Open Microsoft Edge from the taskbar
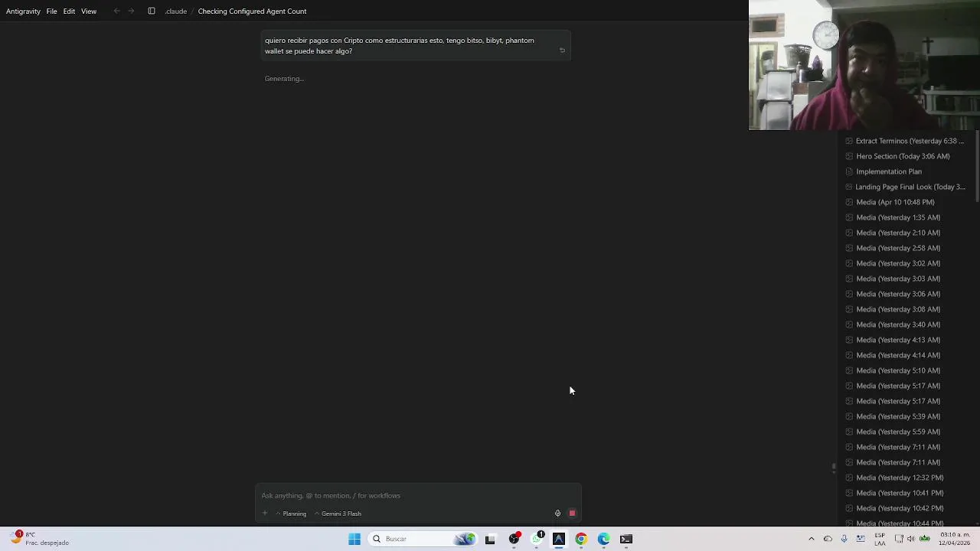980x551 pixels. pyautogui.click(x=604, y=539)
